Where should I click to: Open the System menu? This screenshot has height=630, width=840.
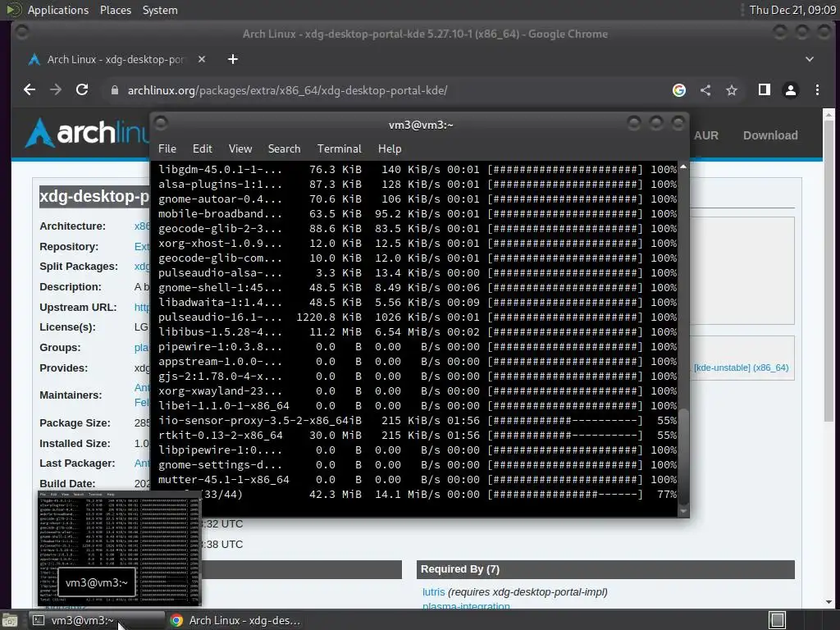click(x=160, y=10)
